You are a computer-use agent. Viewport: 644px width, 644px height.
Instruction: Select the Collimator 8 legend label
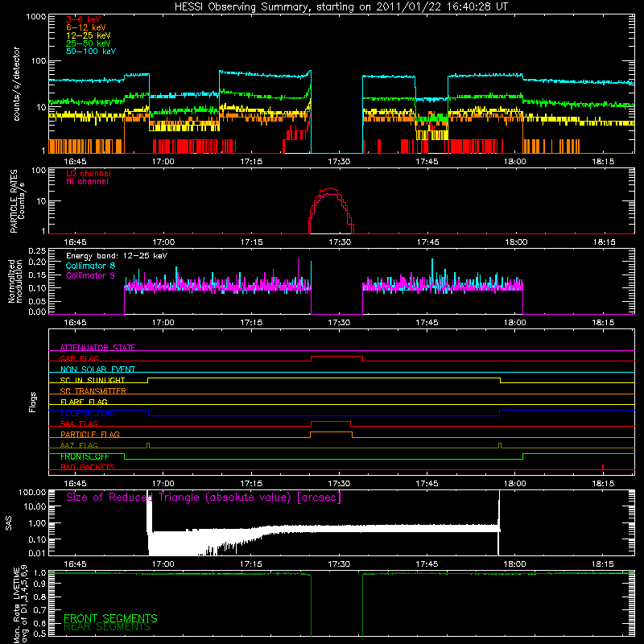pos(90,266)
